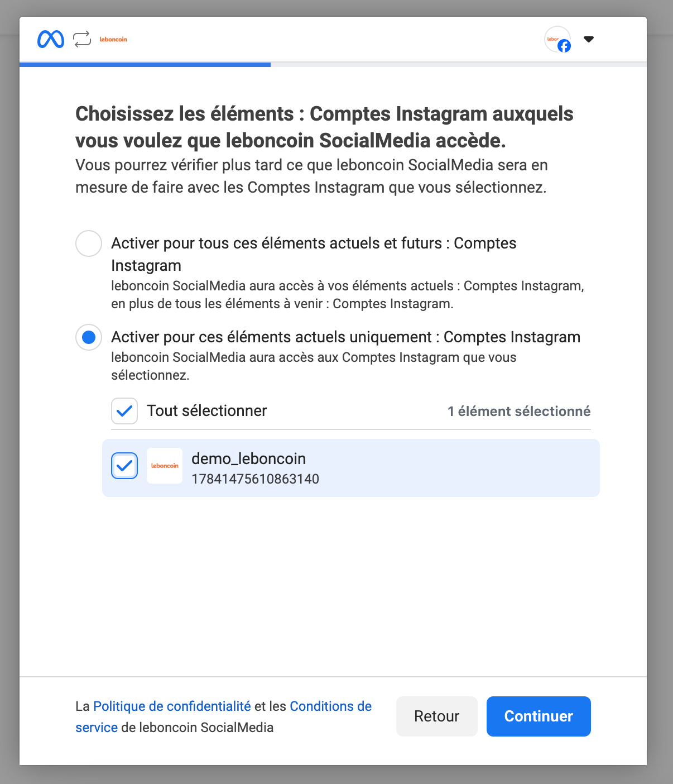Click the 1 élément sélectionné counter
This screenshot has height=784, width=673.
point(519,412)
